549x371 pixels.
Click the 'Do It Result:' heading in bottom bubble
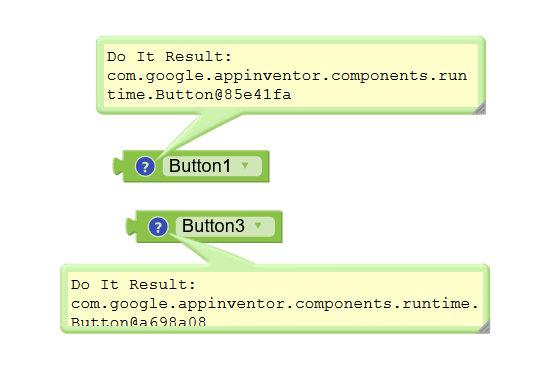pos(133,285)
